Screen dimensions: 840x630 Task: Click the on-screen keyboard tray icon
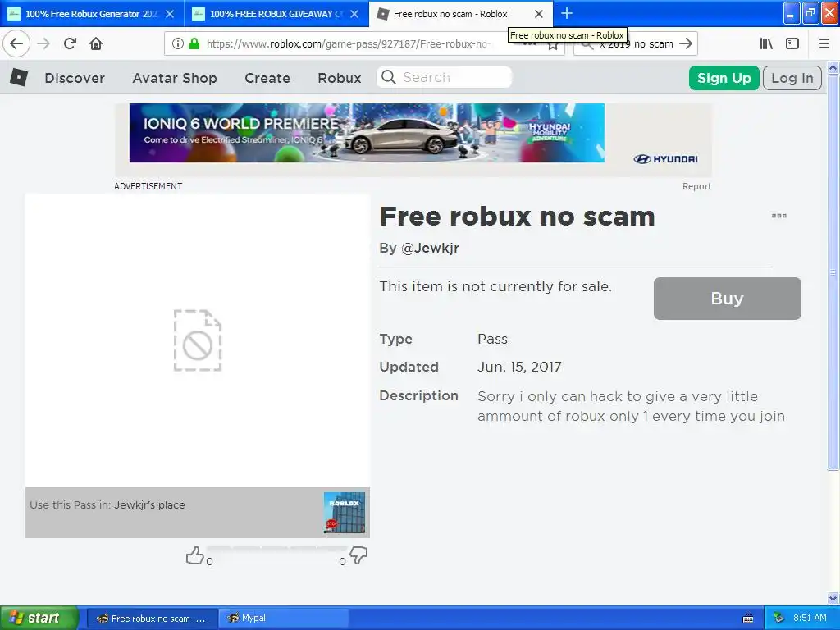pos(748,619)
